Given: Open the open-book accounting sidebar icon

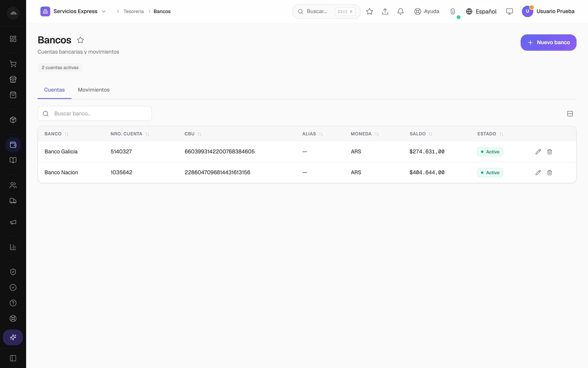Looking at the screenshot, I should pos(13,160).
